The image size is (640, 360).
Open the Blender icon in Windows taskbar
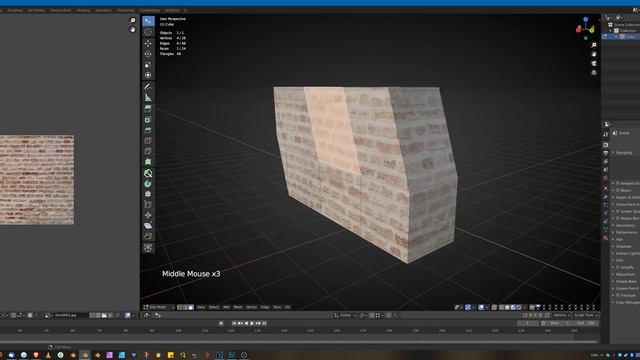(x=85, y=355)
